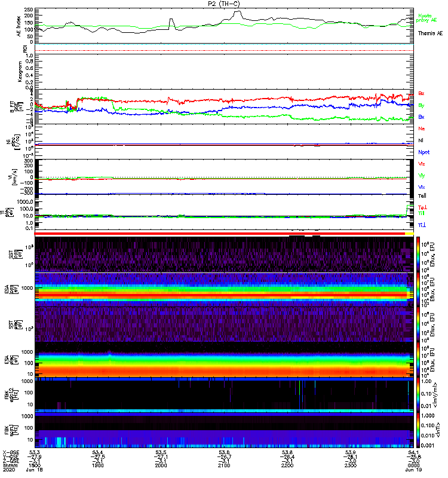448x478 pixels.
Task: Click the ESA ions Eflux color bar
Action: 418,289
